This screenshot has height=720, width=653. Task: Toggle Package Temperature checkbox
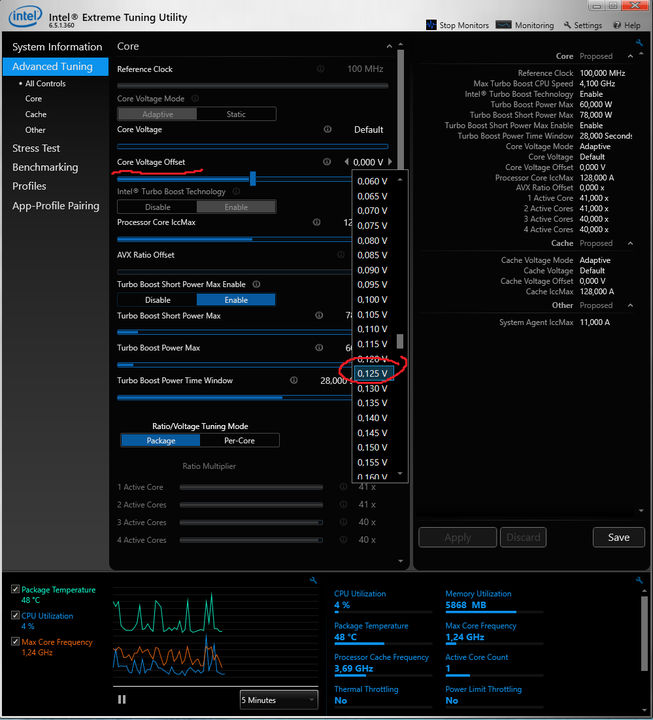click(16, 589)
